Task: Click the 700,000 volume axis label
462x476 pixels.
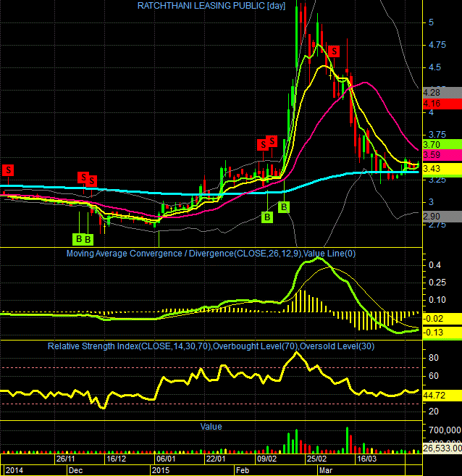Action: coord(445,430)
